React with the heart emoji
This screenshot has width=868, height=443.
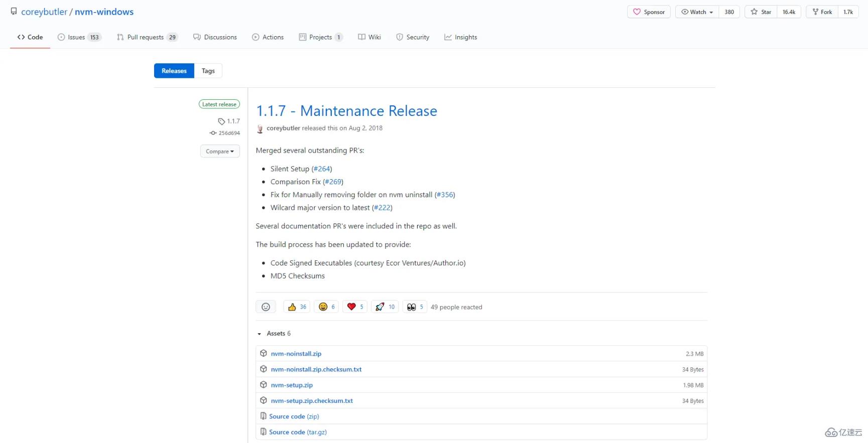click(x=355, y=307)
